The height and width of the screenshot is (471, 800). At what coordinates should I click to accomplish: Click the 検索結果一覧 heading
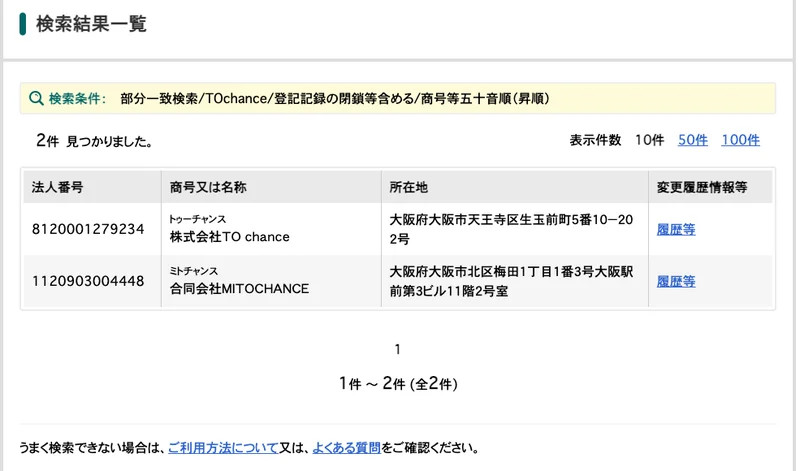91,24
